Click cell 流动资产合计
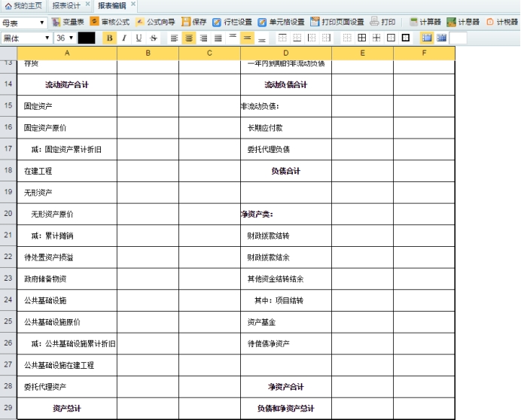The width and height of the screenshot is (521, 420). [67, 85]
